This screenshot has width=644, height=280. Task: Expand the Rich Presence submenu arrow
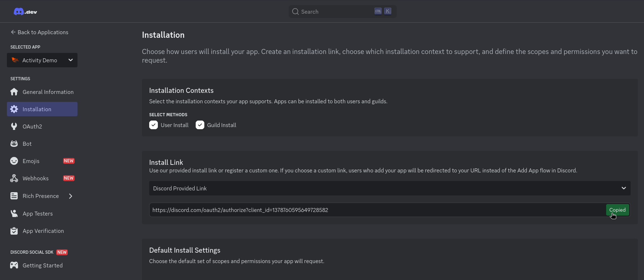71,196
